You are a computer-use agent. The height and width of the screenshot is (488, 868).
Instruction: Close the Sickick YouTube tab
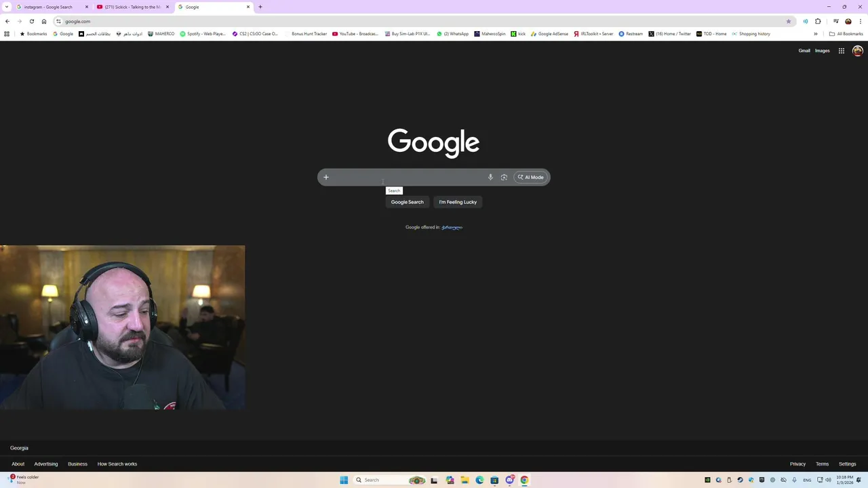(167, 7)
